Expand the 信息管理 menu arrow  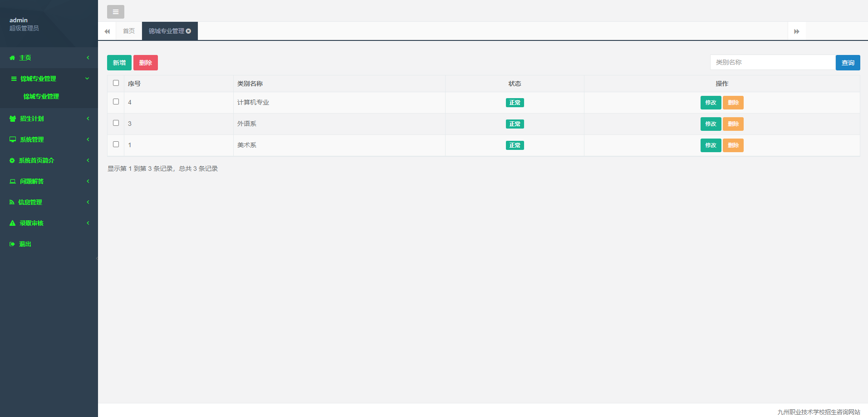[88, 202]
